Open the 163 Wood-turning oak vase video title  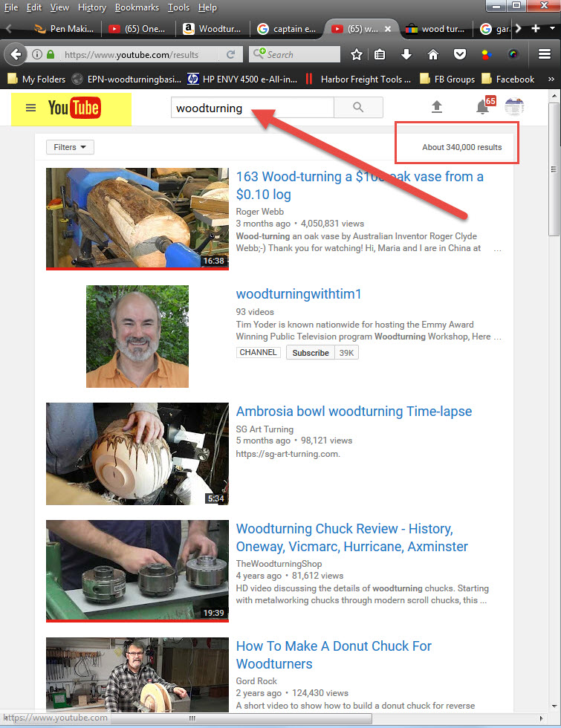[x=360, y=185]
